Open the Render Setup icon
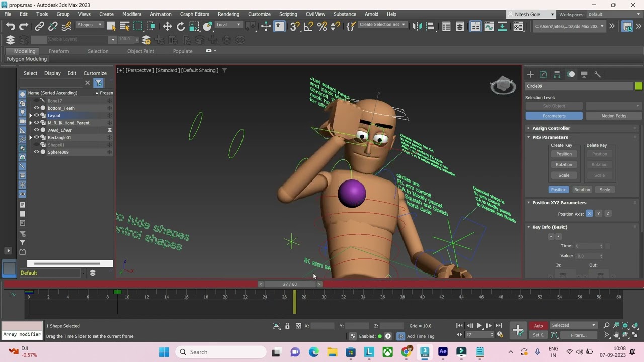 (518, 27)
